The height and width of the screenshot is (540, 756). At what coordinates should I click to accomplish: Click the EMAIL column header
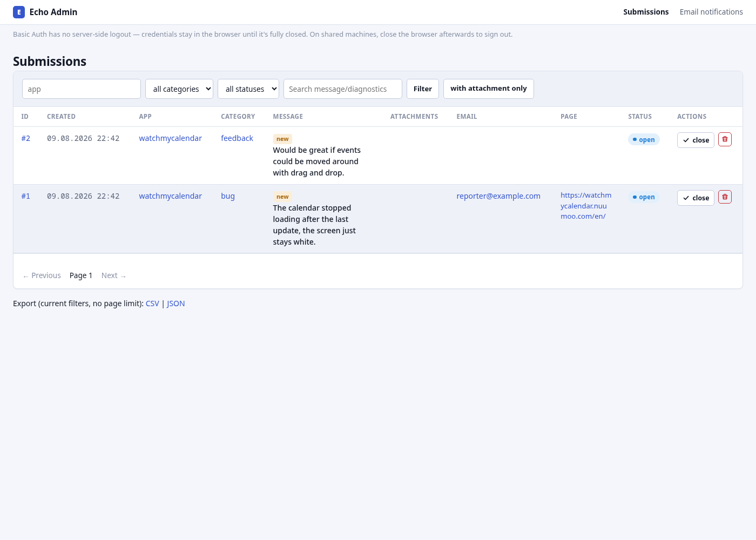click(467, 117)
